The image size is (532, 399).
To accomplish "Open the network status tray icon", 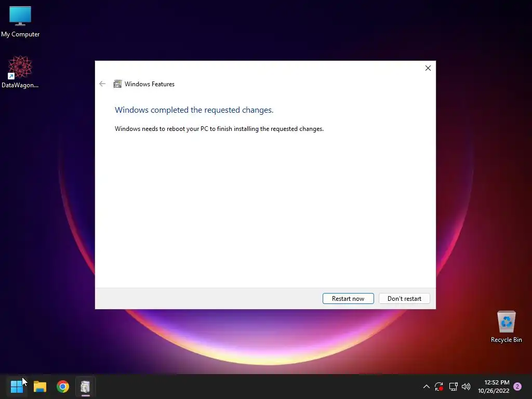I will [453, 387].
